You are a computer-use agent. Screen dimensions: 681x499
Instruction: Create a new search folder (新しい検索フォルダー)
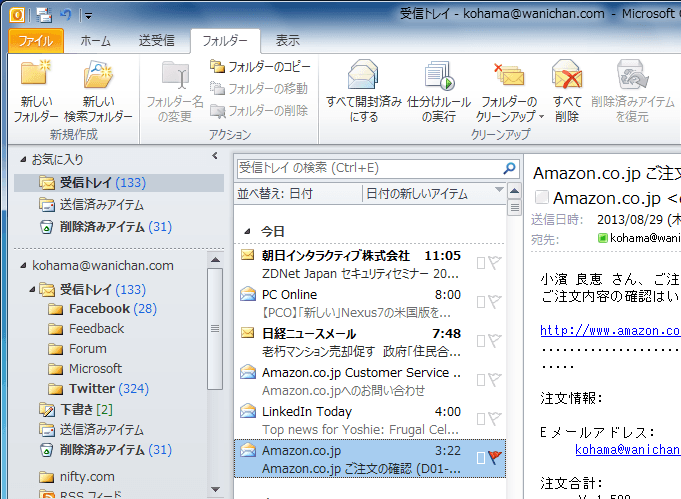point(98,91)
